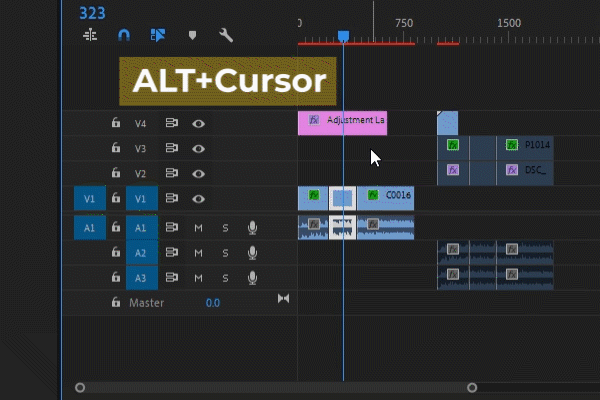Image resolution: width=600 pixels, height=400 pixels.
Task: Toggle lock on track V2
Action: pos(116,173)
